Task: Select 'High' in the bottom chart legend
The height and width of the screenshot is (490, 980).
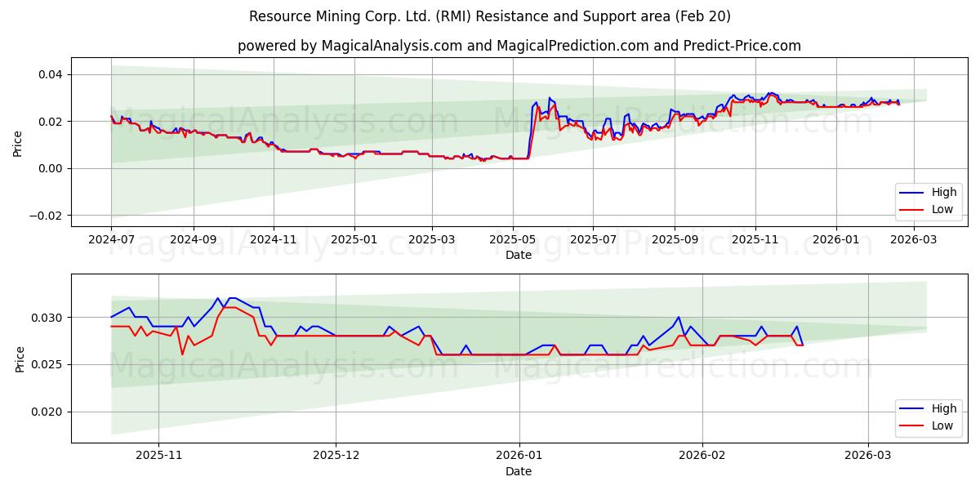Action: [944, 409]
